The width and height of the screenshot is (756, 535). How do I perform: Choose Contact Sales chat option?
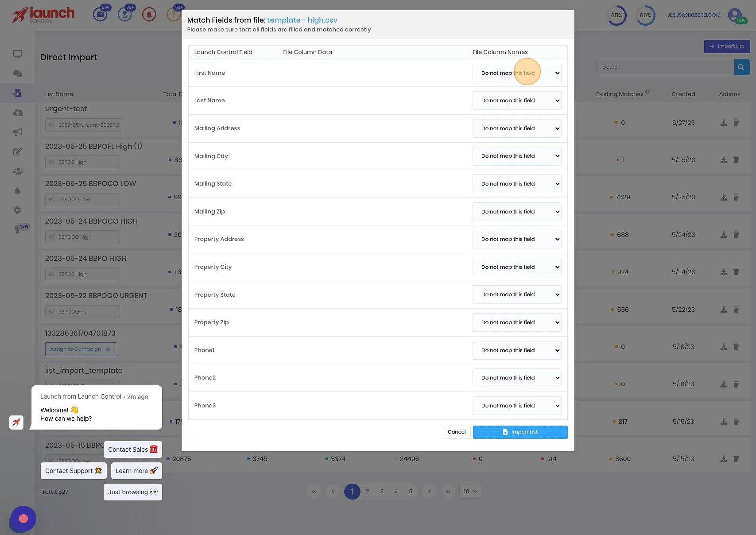point(133,450)
